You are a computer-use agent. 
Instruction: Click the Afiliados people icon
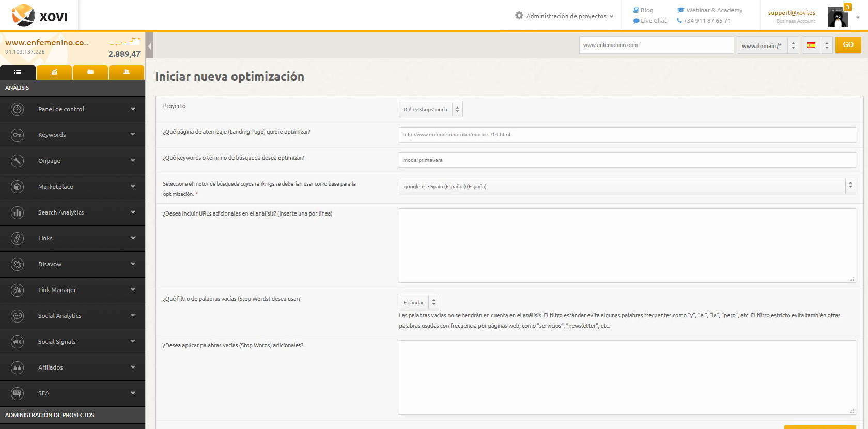(18, 367)
